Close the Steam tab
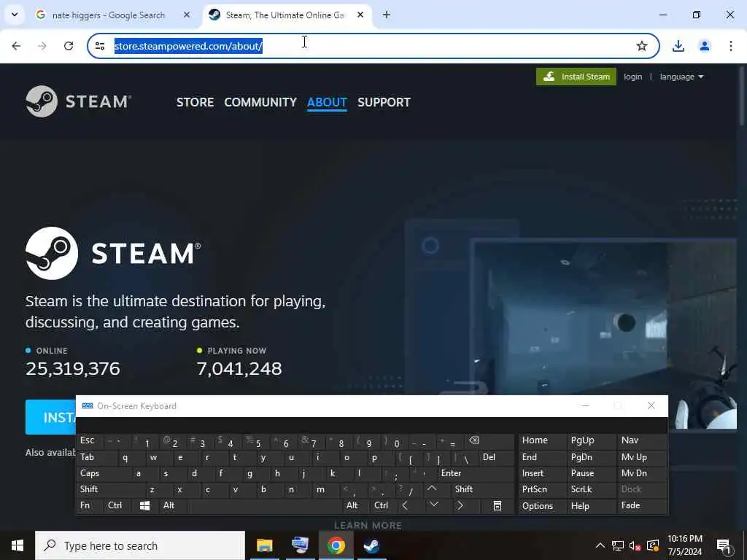 [360, 15]
